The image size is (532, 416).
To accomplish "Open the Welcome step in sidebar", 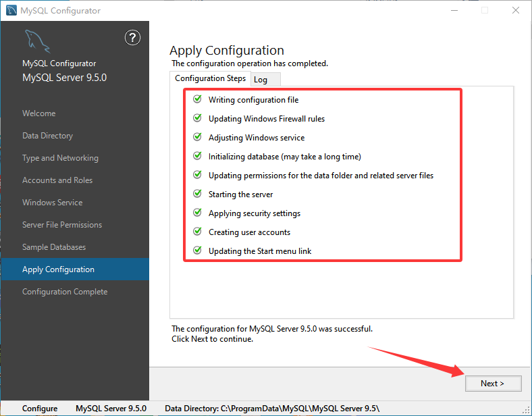I will [x=39, y=113].
